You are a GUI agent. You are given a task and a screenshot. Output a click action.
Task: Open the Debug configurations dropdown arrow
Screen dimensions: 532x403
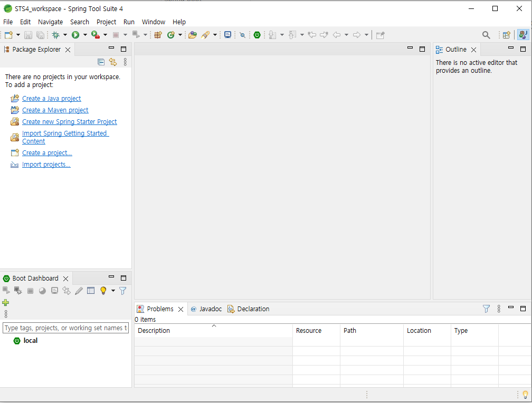point(65,35)
